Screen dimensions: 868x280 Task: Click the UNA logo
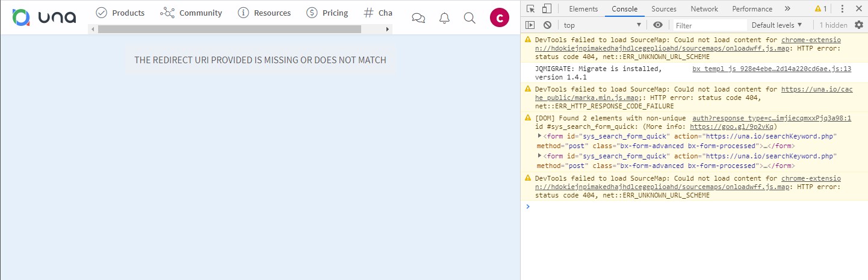pos(44,17)
